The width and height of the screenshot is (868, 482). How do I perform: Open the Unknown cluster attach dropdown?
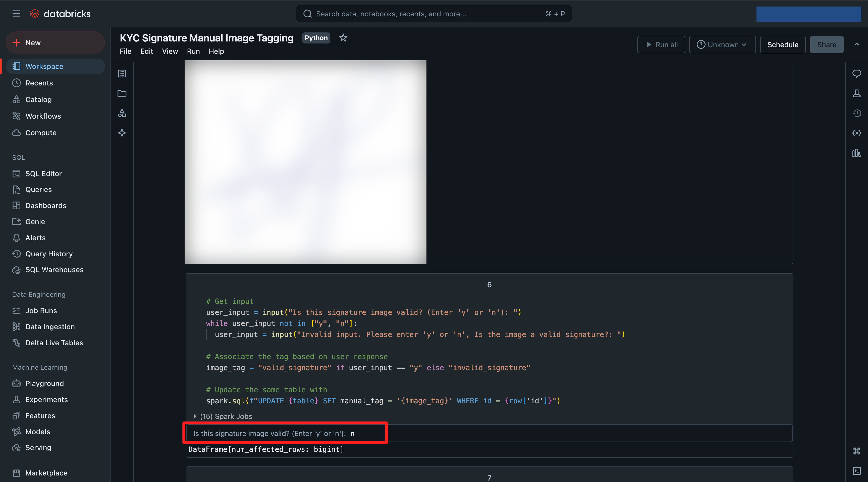pos(722,44)
